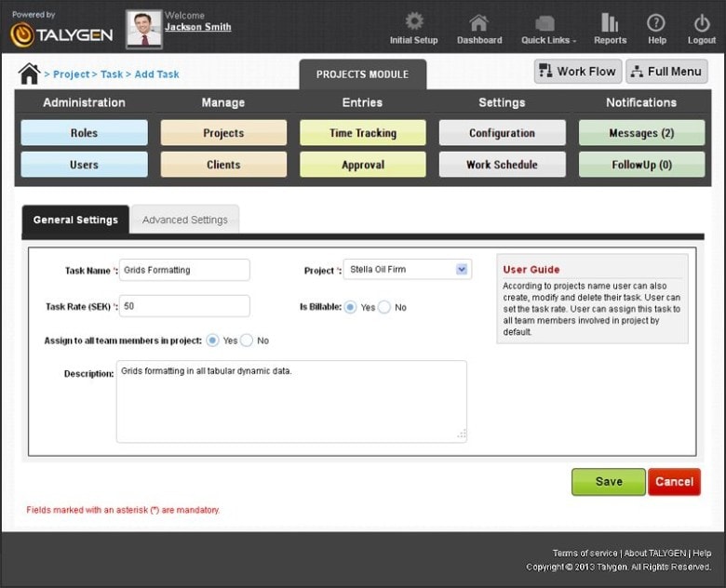The height and width of the screenshot is (588, 726).
Task: Open the Full Menu button
Action: point(666,72)
